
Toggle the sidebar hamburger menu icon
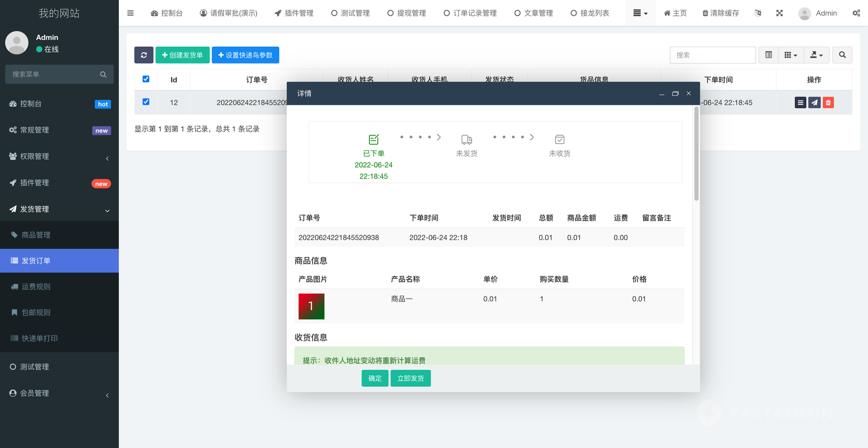[x=130, y=13]
